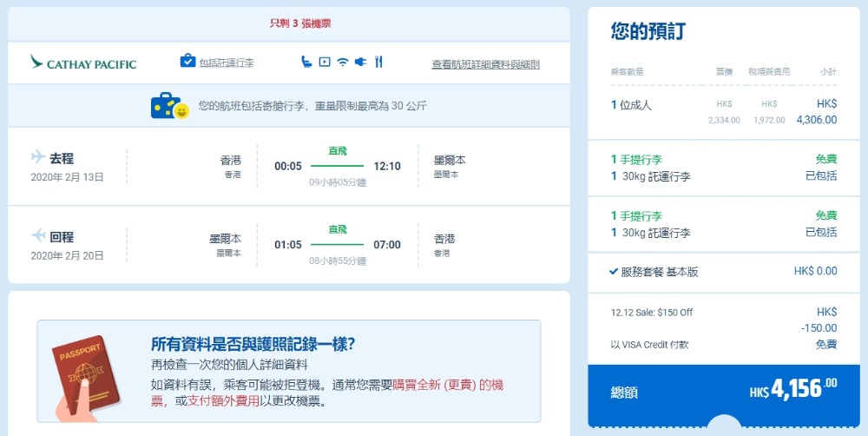
Task: Click the meal fork-and-knife icon
Action: tap(378, 62)
